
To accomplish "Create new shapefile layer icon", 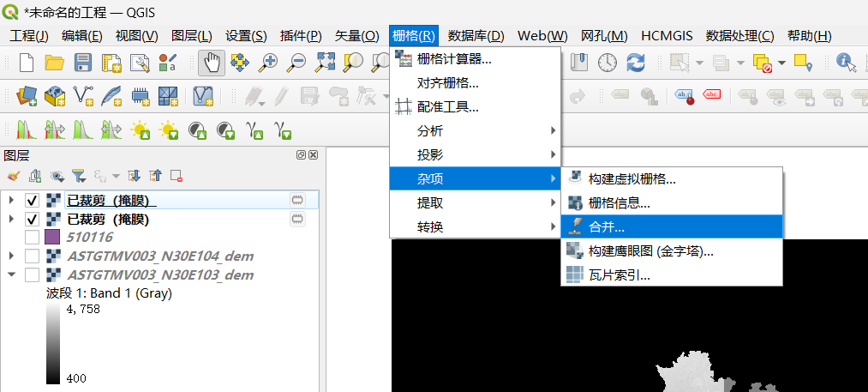I will click(83, 96).
